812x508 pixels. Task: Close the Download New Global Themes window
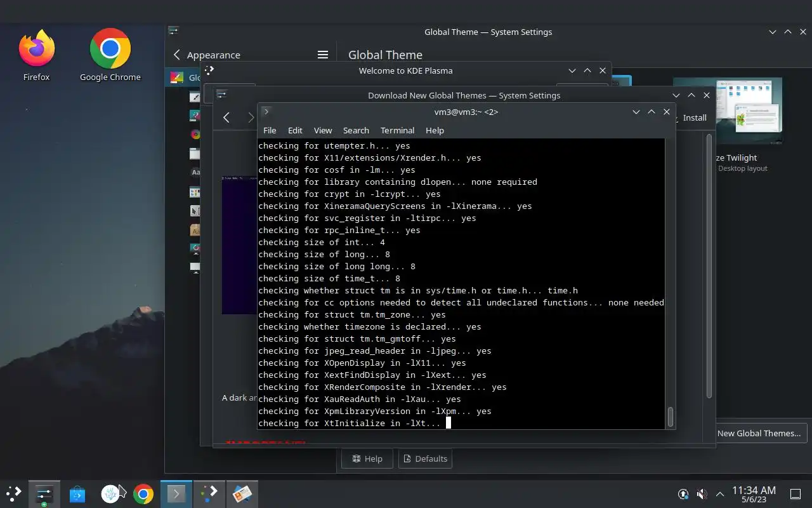(x=707, y=95)
